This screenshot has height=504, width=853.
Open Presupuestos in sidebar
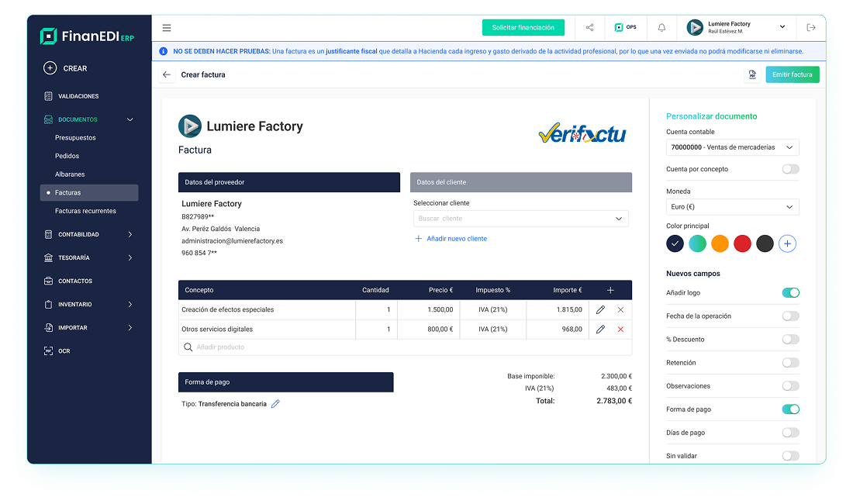[x=75, y=137]
